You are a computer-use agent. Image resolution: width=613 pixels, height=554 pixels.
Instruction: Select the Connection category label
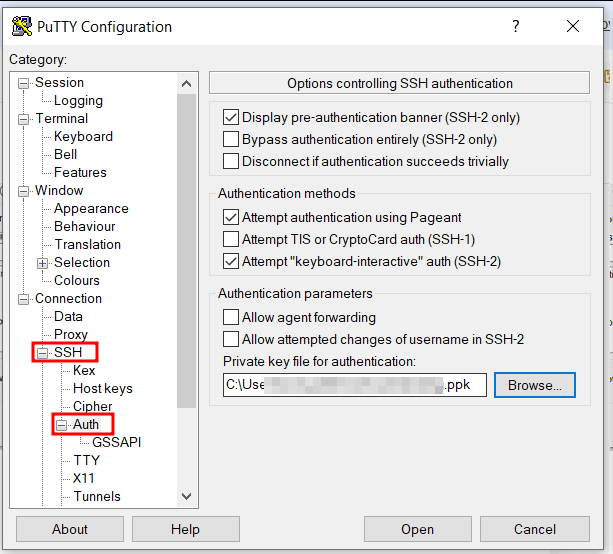point(68,298)
